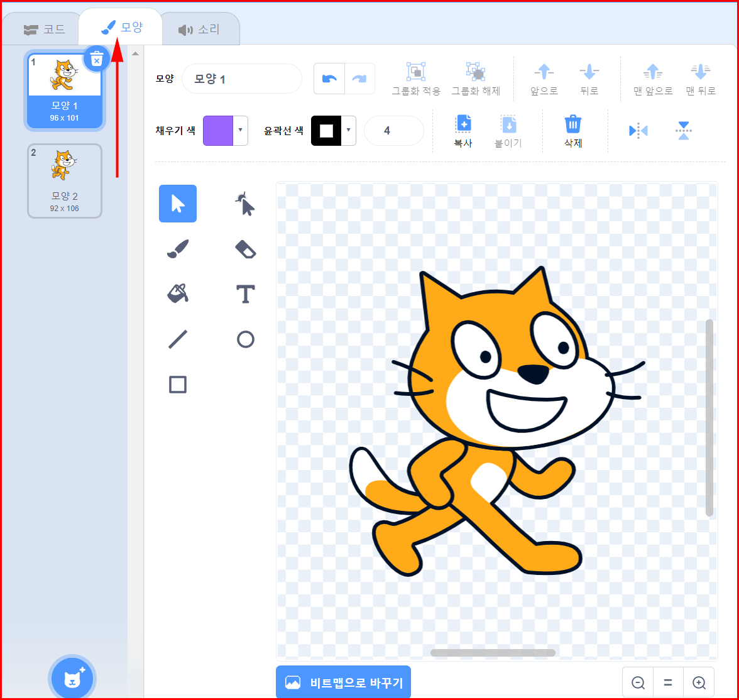Click the canvas horizontal scrollbar
Viewport: 739px width, 700px height.
[x=493, y=653]
